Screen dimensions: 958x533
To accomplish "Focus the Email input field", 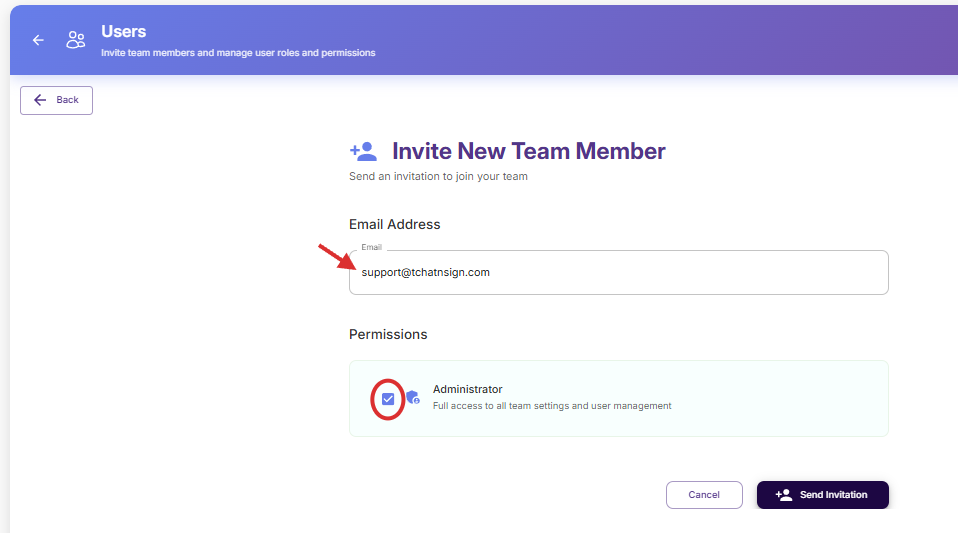I will coord(618,273).
